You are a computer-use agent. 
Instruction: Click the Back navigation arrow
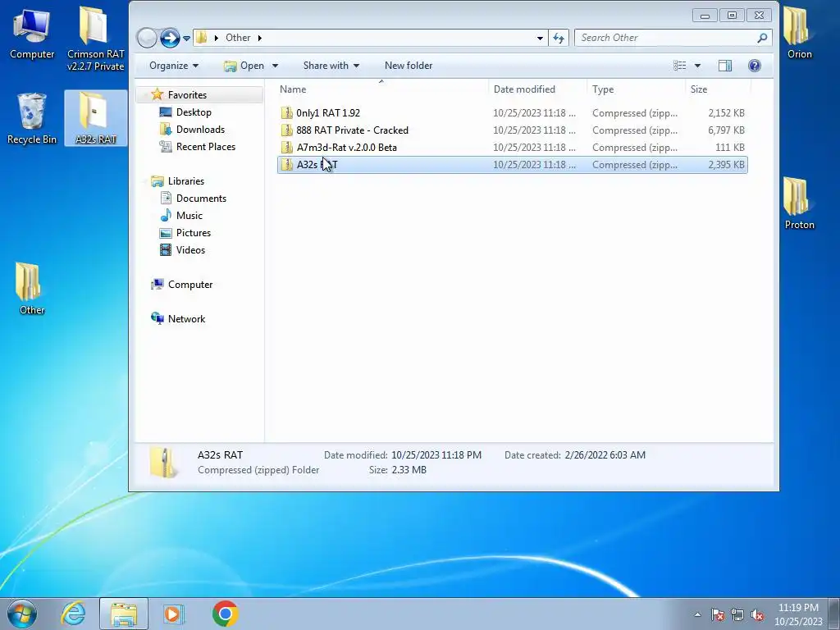(x=147, y=38)
